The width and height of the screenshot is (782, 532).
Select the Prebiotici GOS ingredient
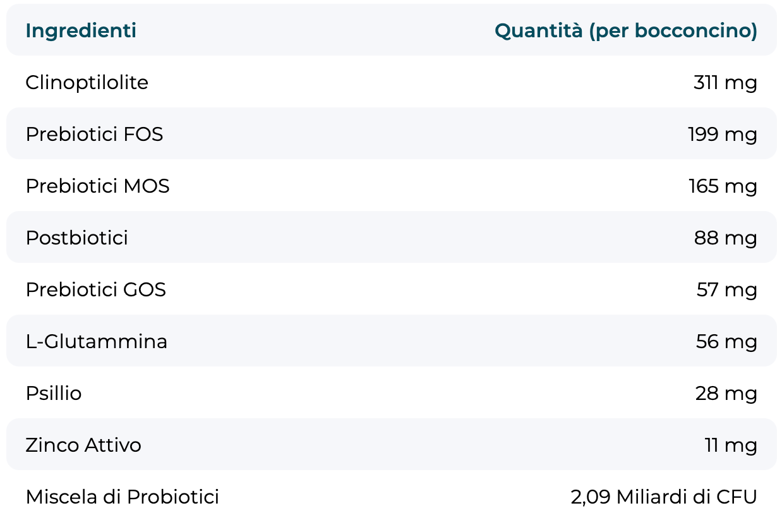[x=95, y=289]
